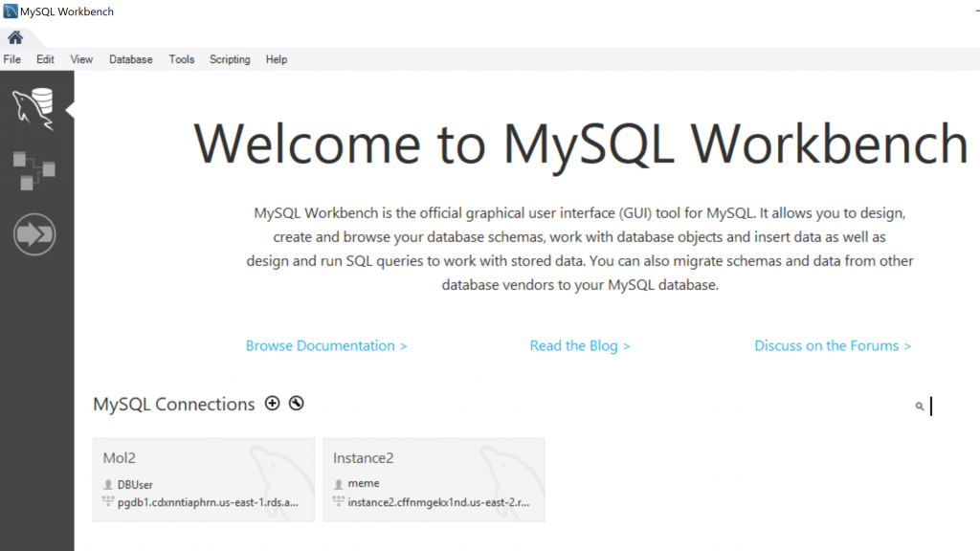Viewport: 980px width, 551px height.
Task: Open the Models view sidebar icon
Action: [x=33, y=170]
